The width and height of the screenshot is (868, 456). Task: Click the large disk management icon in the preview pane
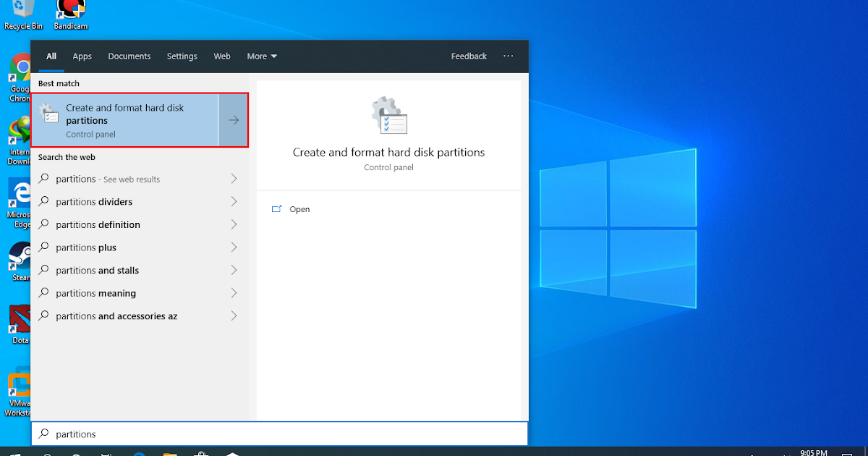389,116
